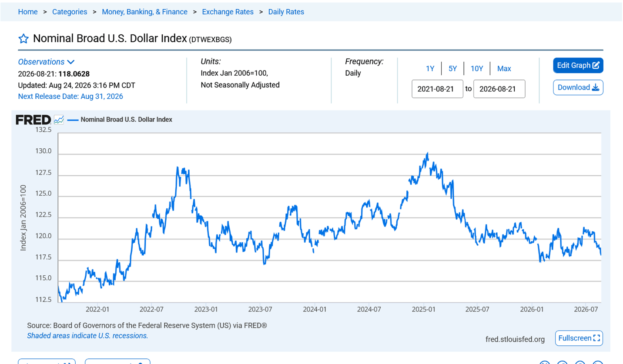The width and height of the screenshot is (623, 364).
Task: Click the 2025-01 x-axis label
Action: (x=424, y=309)
